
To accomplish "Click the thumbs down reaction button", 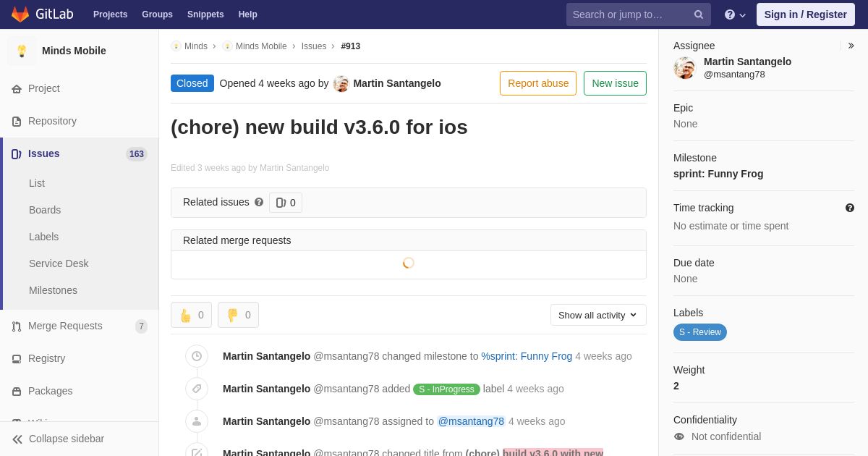I will tap(238, 315).
